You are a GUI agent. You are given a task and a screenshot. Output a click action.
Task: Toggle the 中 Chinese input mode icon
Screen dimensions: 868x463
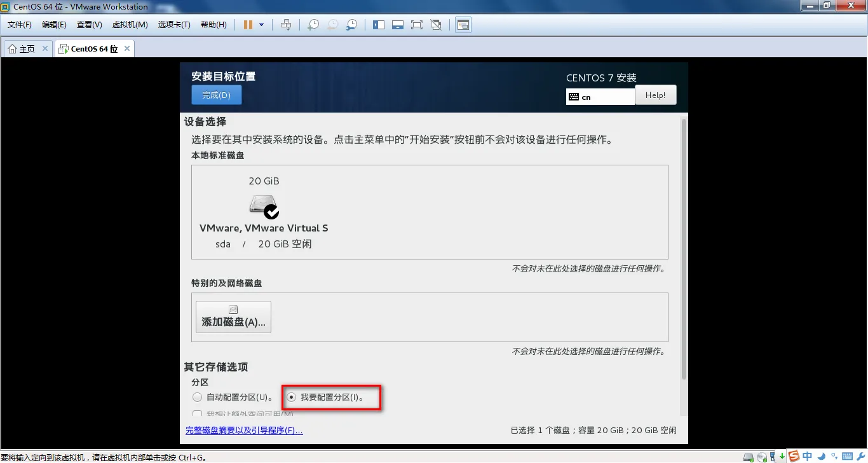pyautogui.click(x=807, y=456)
